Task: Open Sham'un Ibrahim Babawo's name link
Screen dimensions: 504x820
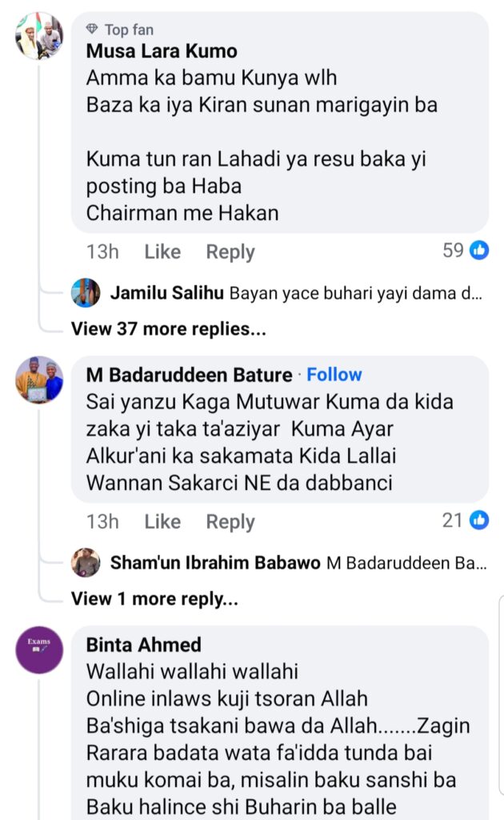Action: coord(216,563)
